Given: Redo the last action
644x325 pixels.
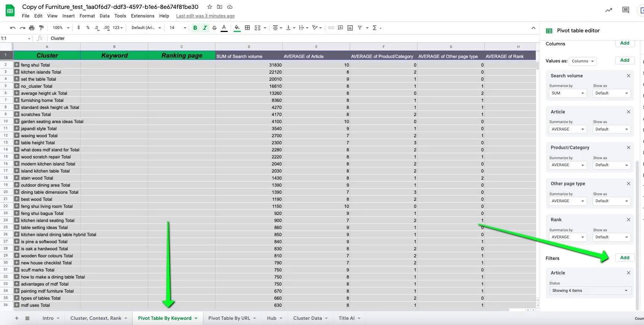Looking at the screenshot, I should click(22, 28).
